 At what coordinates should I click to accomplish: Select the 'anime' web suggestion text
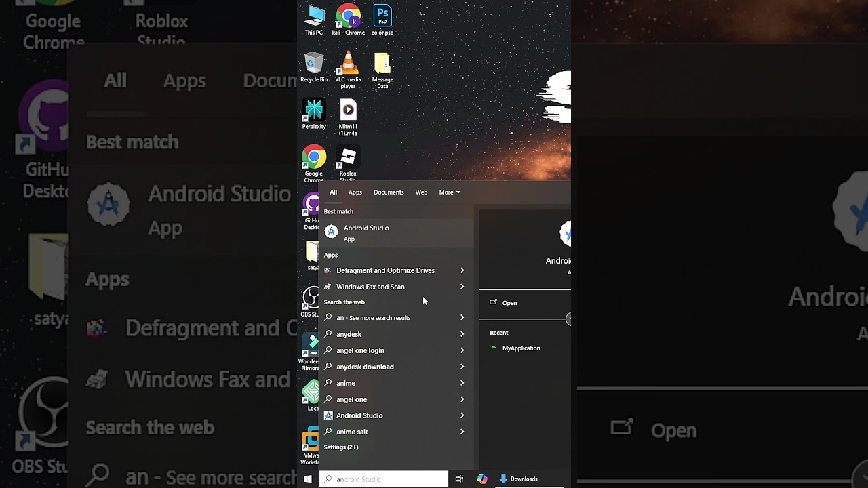pyautogui.click(x=346, y=383)
